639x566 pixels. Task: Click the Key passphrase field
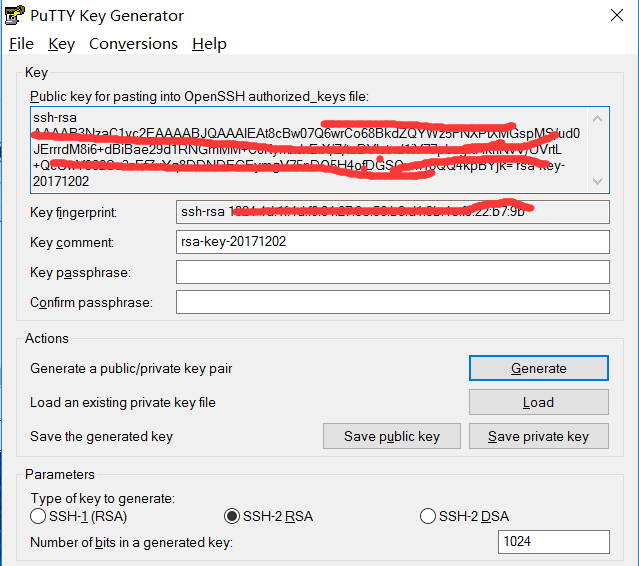[393, 272]
